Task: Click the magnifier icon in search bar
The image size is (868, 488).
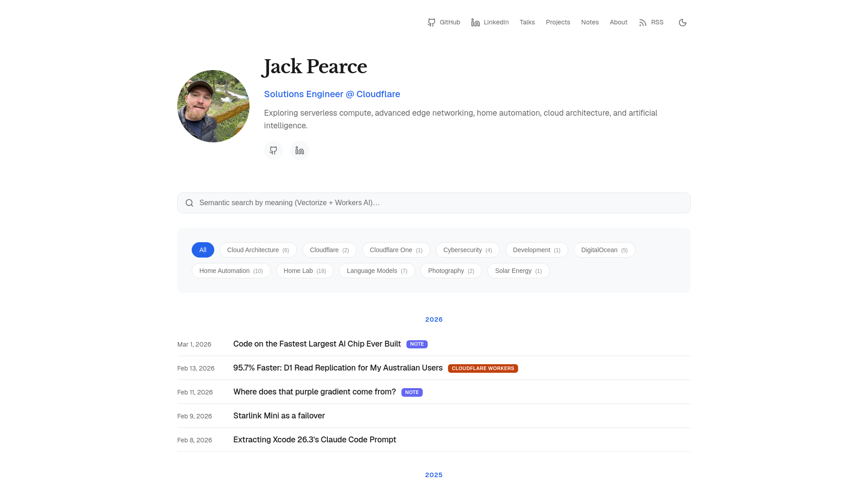Action: coord(189,203)
